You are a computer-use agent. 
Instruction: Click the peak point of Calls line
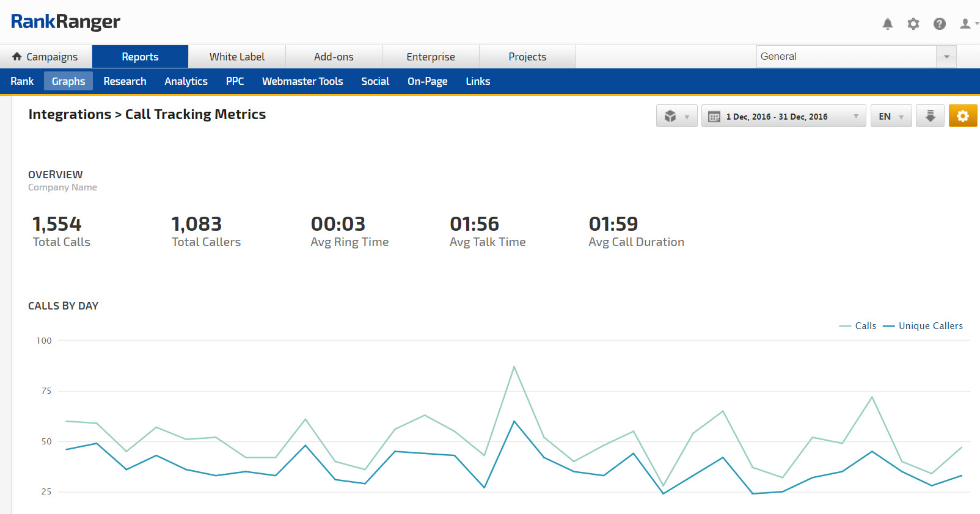coord(514,367)
